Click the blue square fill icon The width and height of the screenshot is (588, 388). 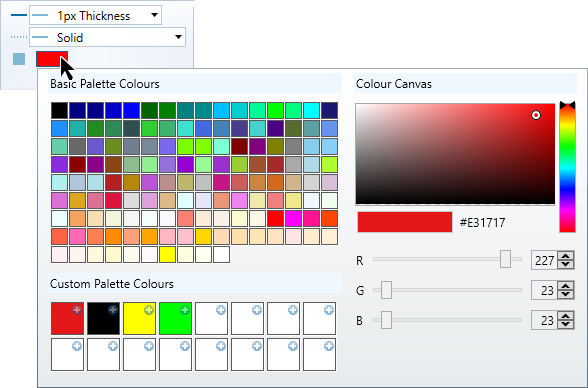tap(19, 59)
